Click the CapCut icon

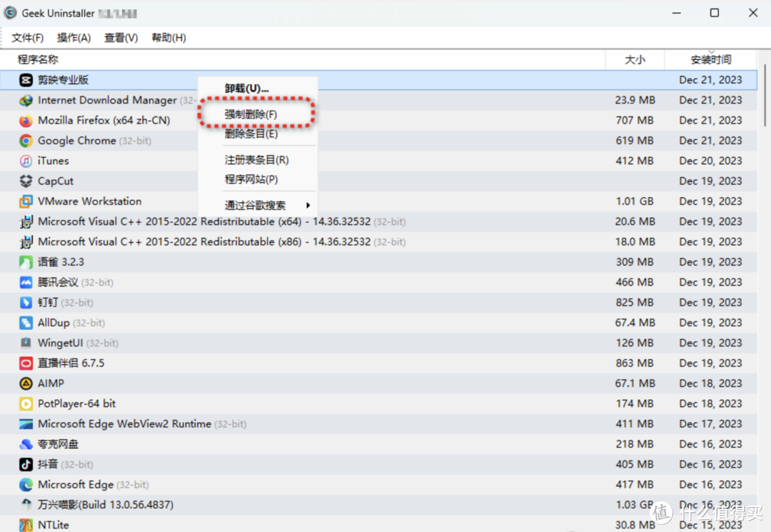(x=26, y=181)
